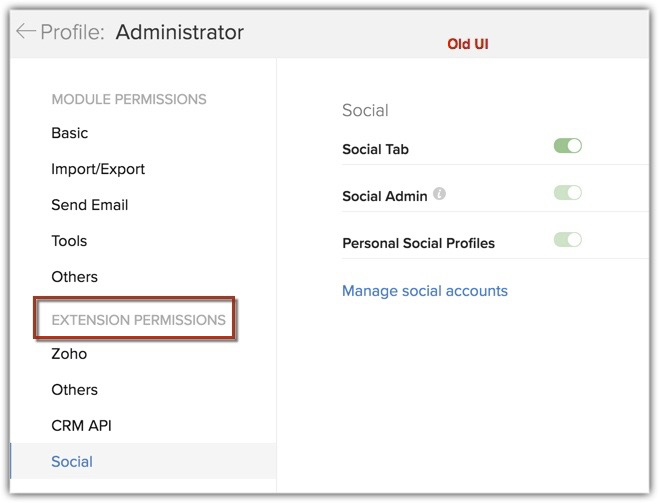Toggle the Social Tab switch
Viewport: 659px width, 503px height.
568,146
